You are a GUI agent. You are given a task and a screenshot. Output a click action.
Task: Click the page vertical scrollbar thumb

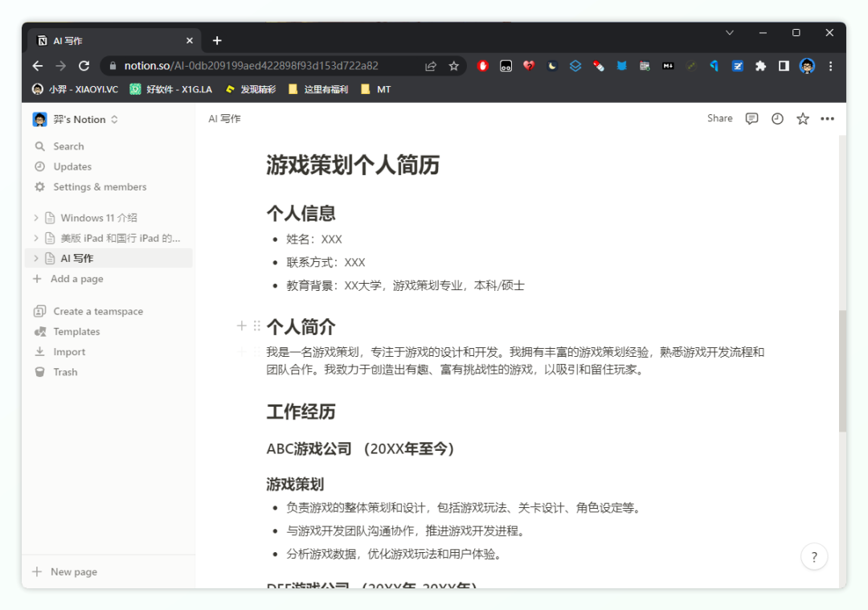click(x=841, y=370)
